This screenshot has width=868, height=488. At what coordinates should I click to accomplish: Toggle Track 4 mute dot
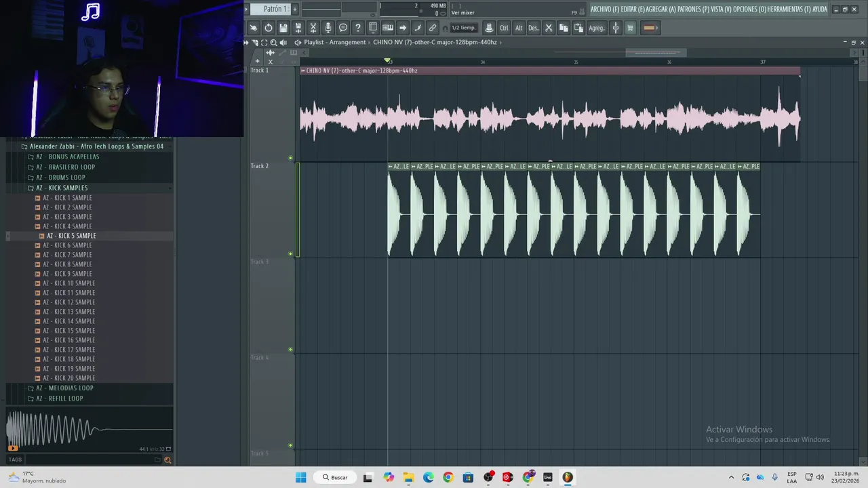[x=291, y=445]
